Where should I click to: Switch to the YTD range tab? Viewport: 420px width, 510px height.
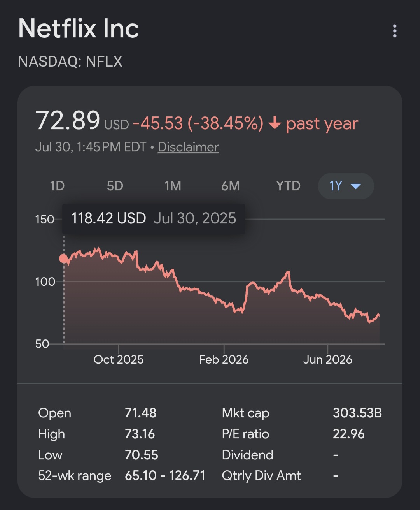(x=288, y=186)
